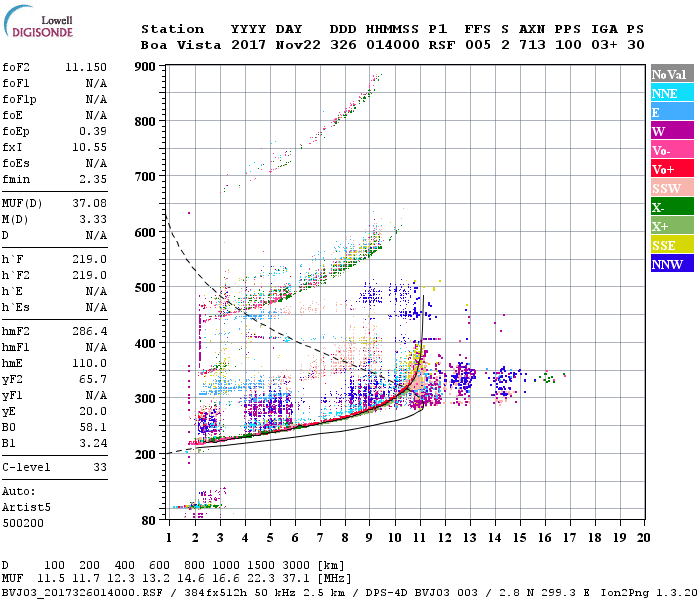Click the E blue legend swatch
700x600 pixels.
672,112
